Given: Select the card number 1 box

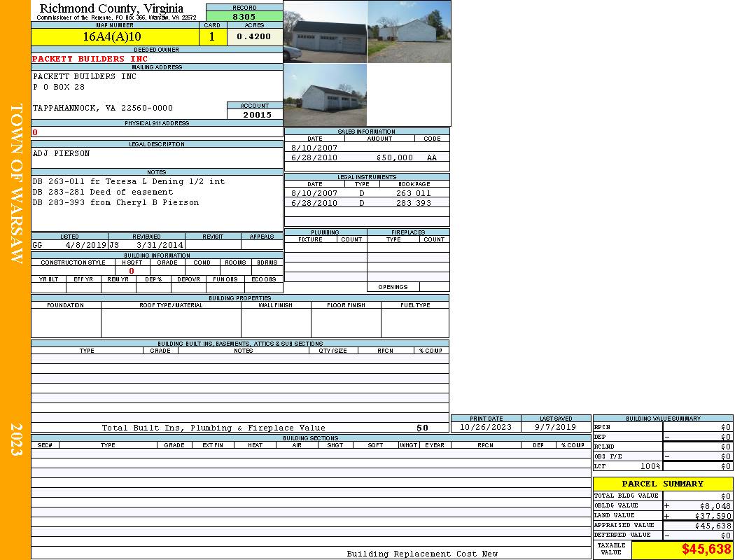Looking at the screenshot, I should [x=213, y=37].
